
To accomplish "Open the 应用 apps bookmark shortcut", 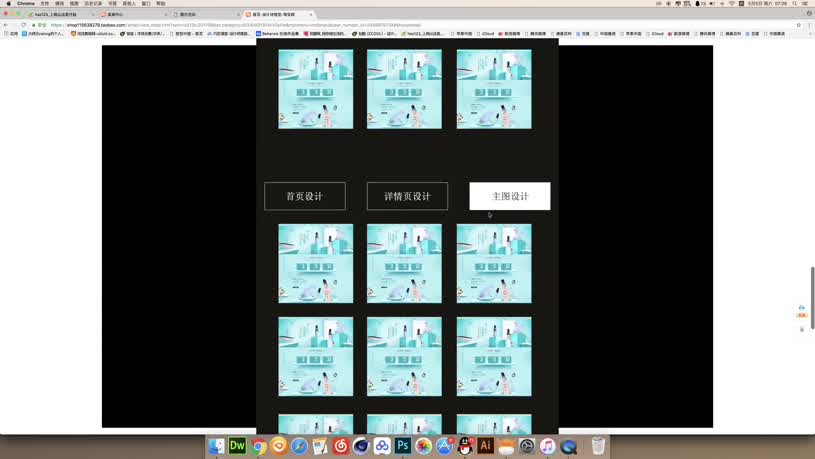I will click(x=10, y=34).
